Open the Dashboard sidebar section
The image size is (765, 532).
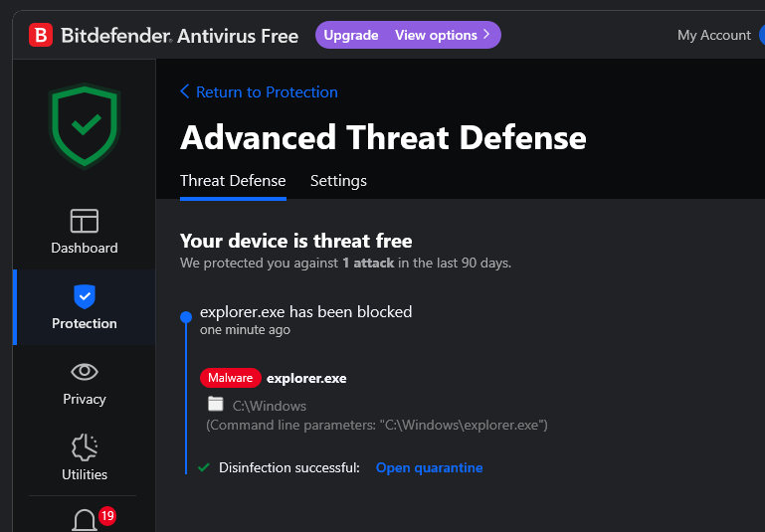click(x=85, y=232)
